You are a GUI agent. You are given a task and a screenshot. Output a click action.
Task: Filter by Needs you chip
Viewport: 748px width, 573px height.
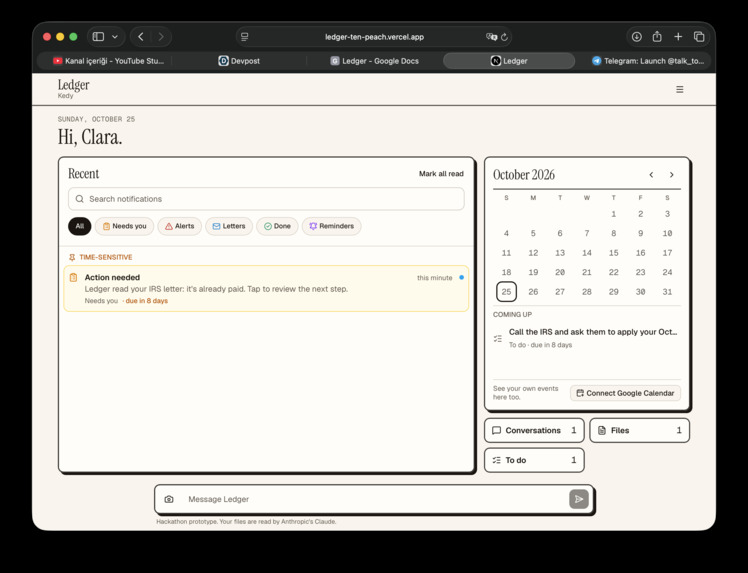(125, 226)
